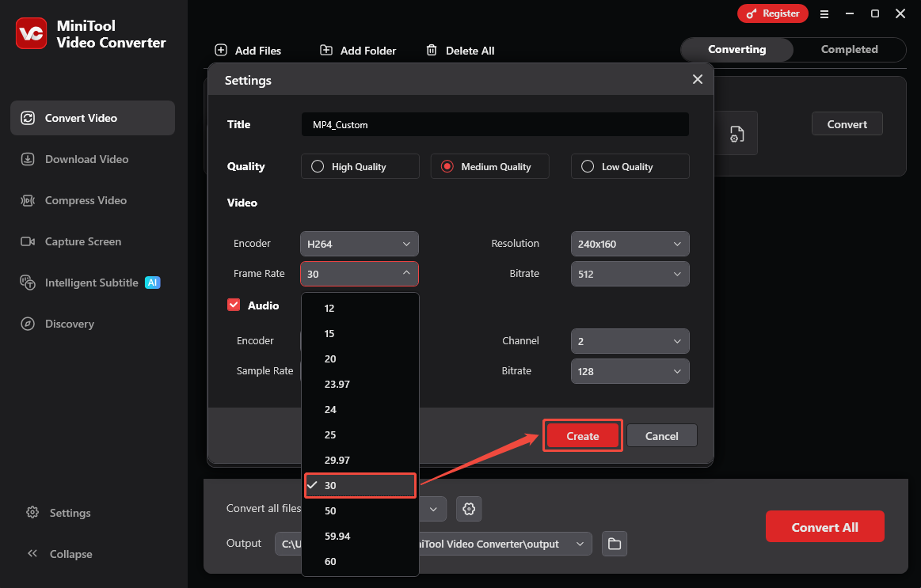
Task: Switch to the Completed tab
Action: click(848, 49)
